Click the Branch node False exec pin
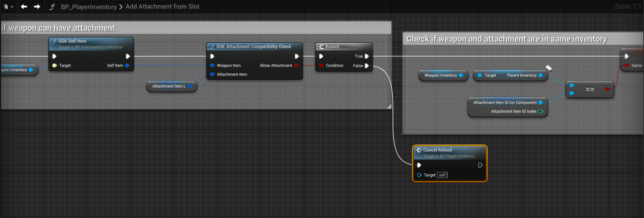The image size is (644, 218). point(367,66)
